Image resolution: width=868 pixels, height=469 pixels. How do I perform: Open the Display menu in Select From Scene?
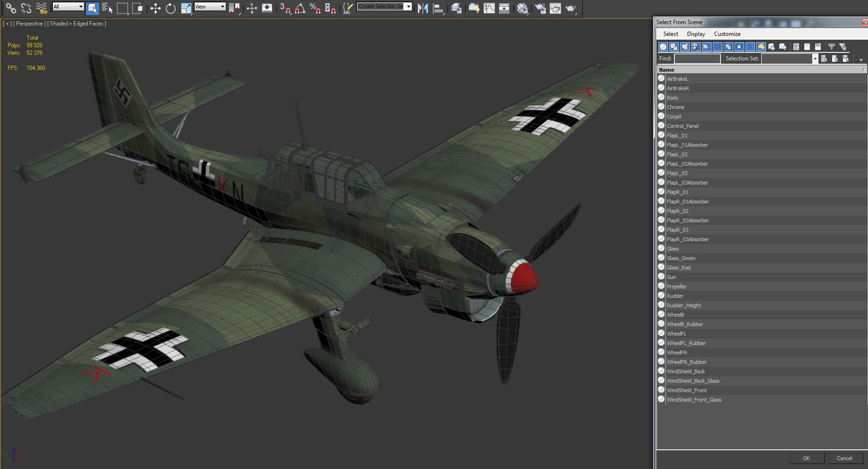coord(696,34)
